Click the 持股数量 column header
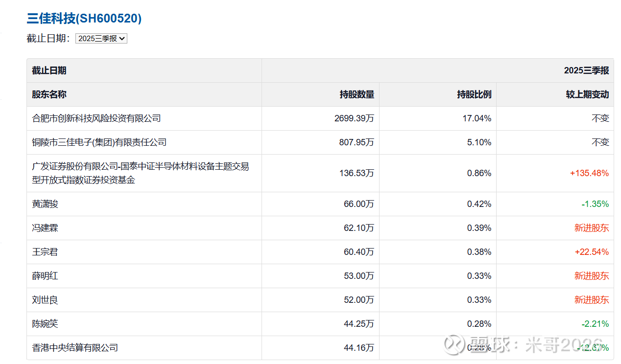 [x=357, y=94]
